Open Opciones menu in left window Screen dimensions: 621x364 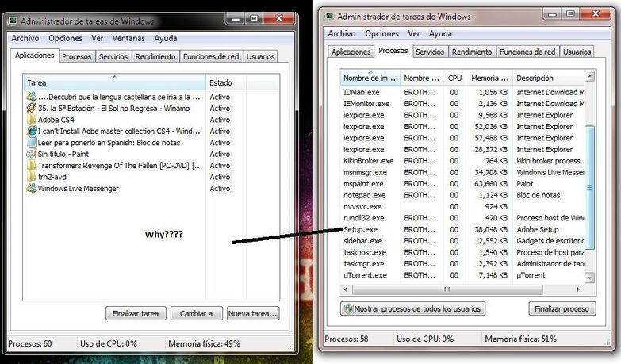pos(65,38)
